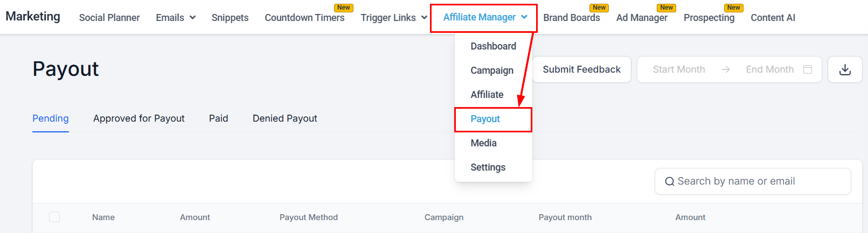Open Media in the Affiliate Manager menu
This screenshot has height=233, width=868.
click(483, 143)
